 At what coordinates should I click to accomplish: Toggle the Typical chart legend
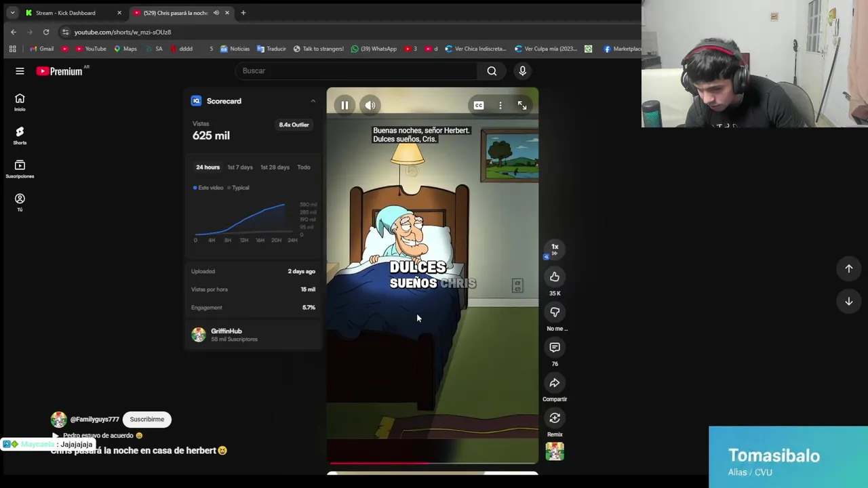238,188
